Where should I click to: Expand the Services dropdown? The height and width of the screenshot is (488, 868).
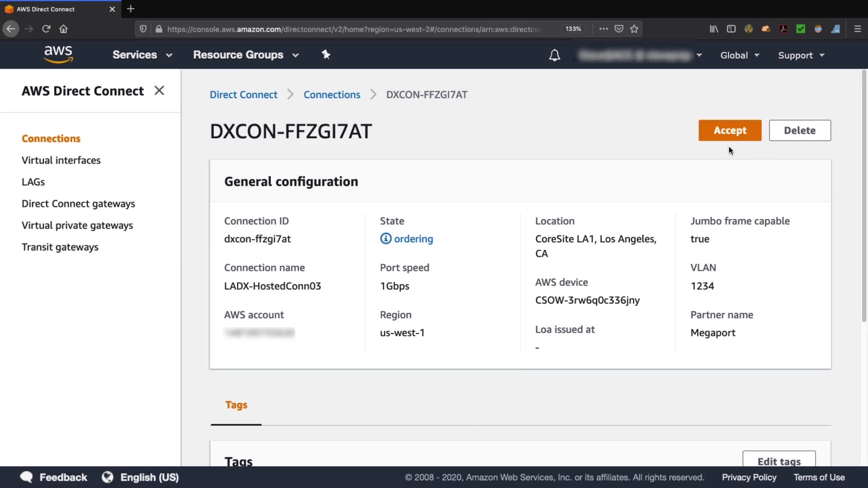142,55
